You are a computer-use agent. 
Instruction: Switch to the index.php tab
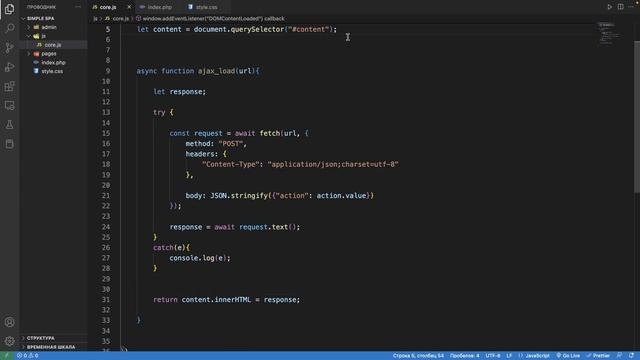(x=159, y=7)
